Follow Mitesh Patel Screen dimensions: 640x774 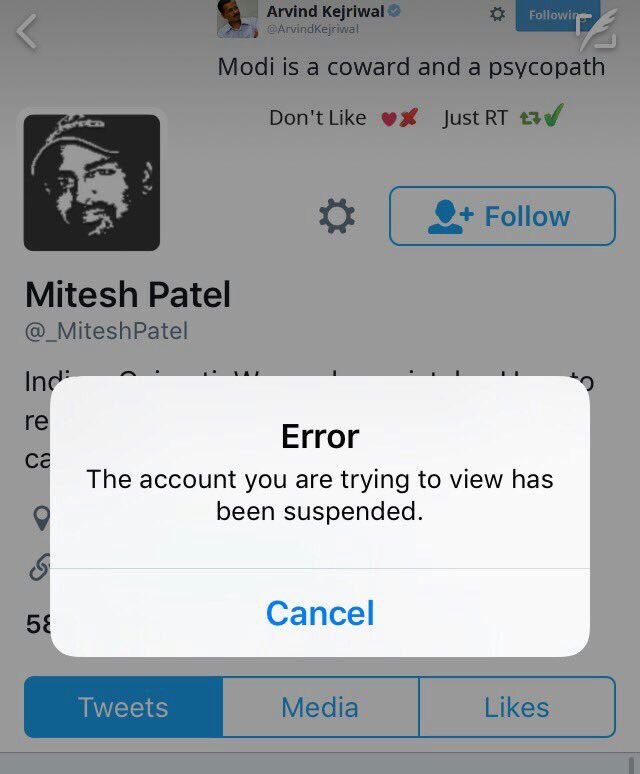pos(502,216)
